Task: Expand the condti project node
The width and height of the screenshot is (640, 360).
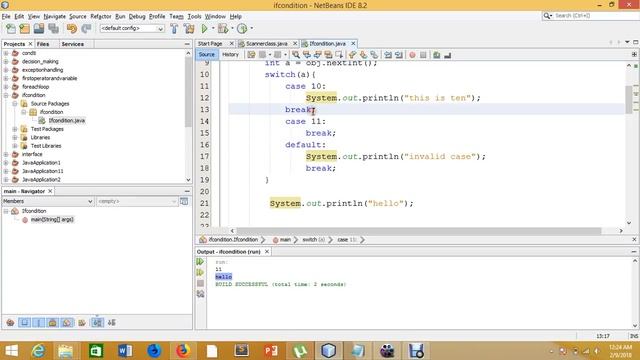Action: click(6, 53)
